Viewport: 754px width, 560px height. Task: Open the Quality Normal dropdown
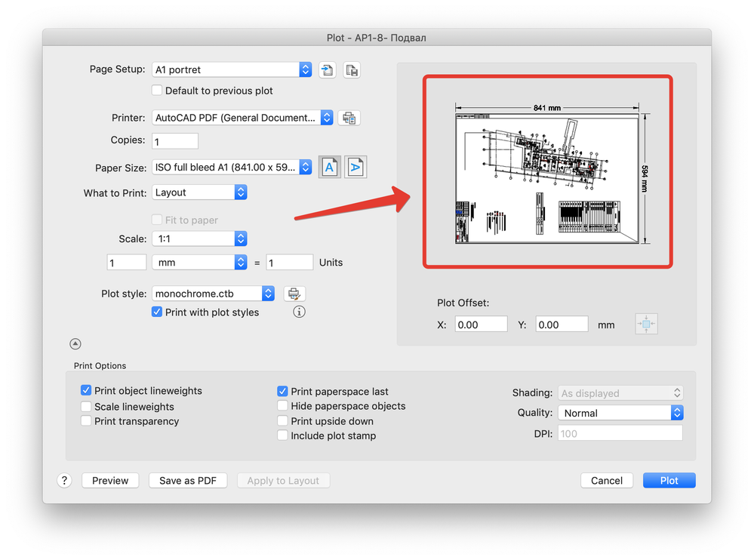pyautogui.click(x=620, y=413)
